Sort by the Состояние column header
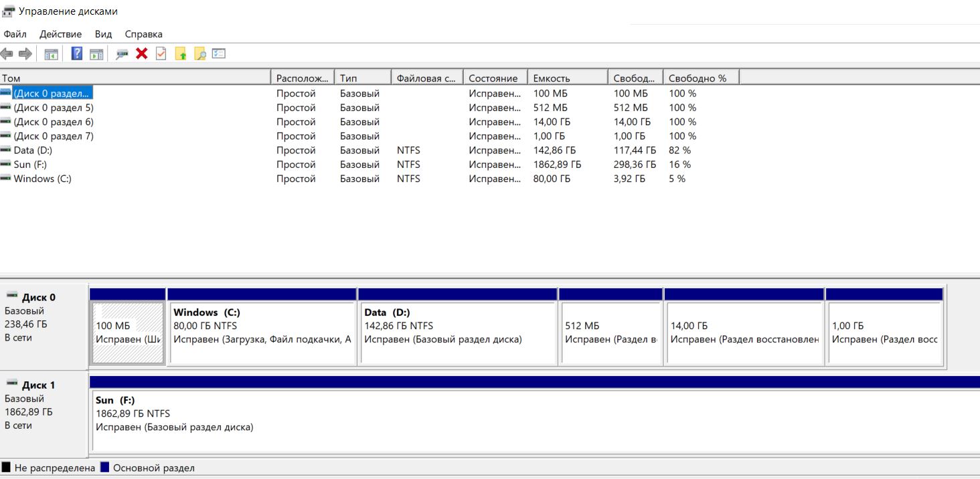The height and width of the screenshot is (479, 980). [x=495, y=78]
